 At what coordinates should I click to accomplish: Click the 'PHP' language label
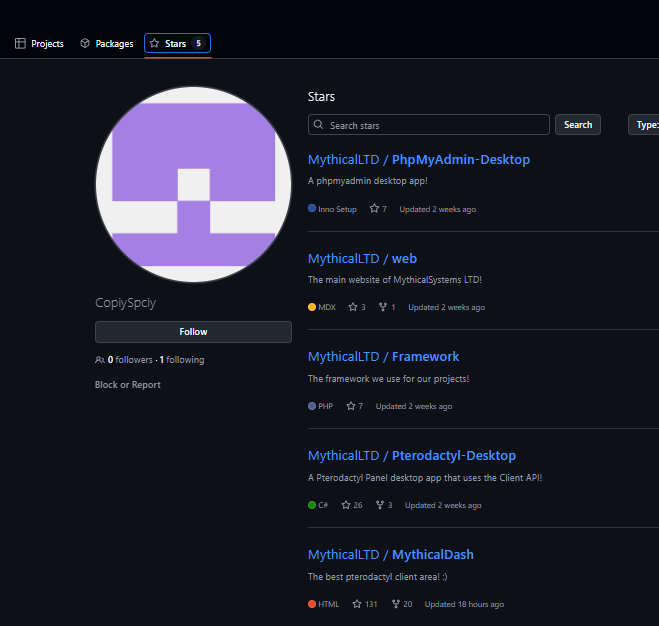point(326,406)
